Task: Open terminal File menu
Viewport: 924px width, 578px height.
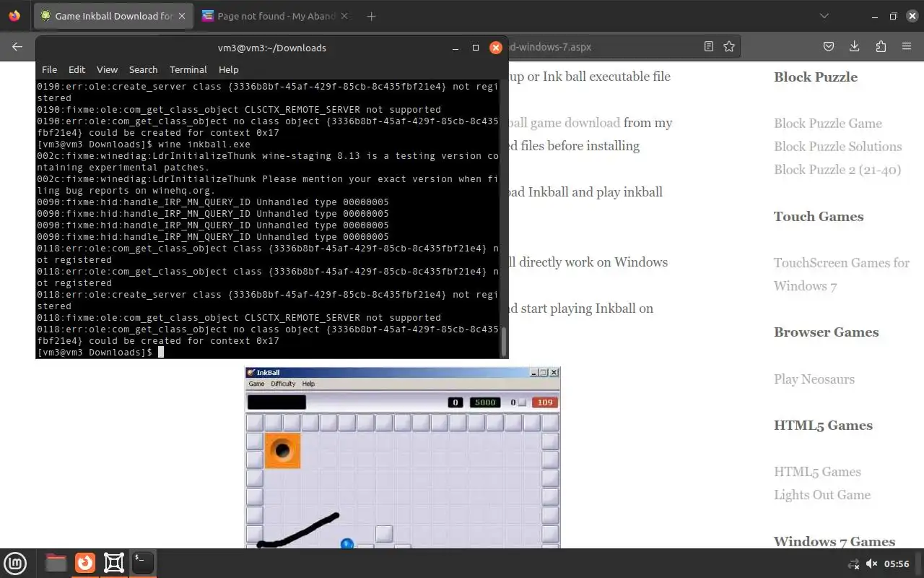Action: [x=49, y=69]
